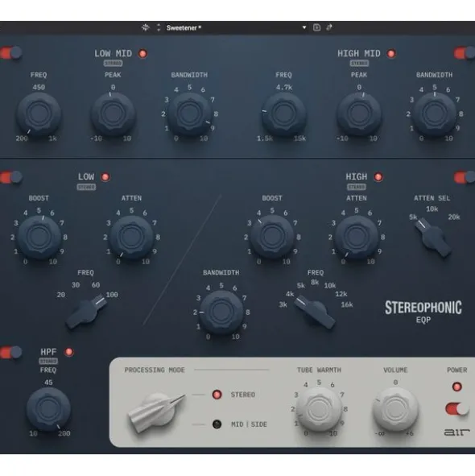Click the High FREQ selector switch

315,313
